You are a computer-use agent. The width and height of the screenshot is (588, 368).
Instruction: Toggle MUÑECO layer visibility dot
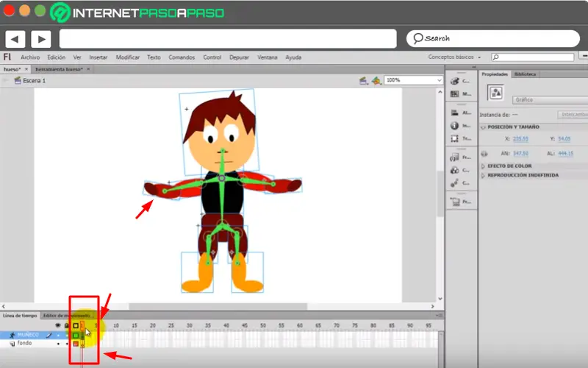pos(58,335)
